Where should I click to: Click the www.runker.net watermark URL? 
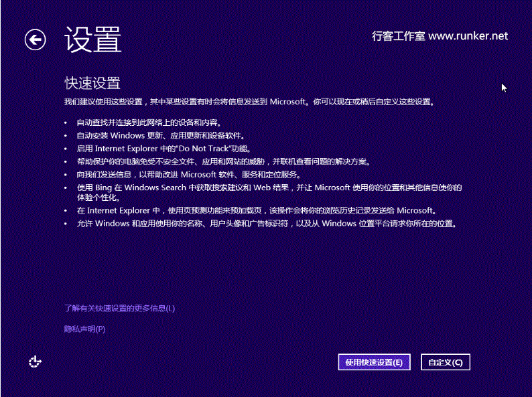pyautogui.click(x=468, y=36)
